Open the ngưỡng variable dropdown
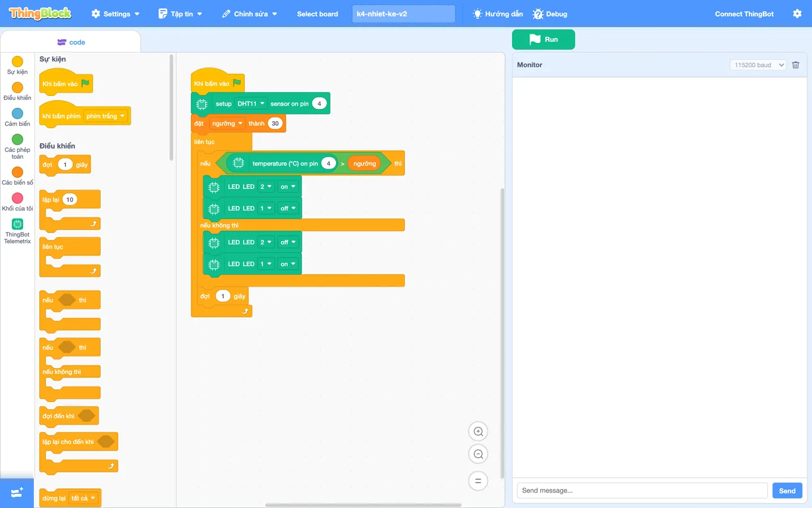Screen dimensions: 812x508 click(x=227, y=124)
